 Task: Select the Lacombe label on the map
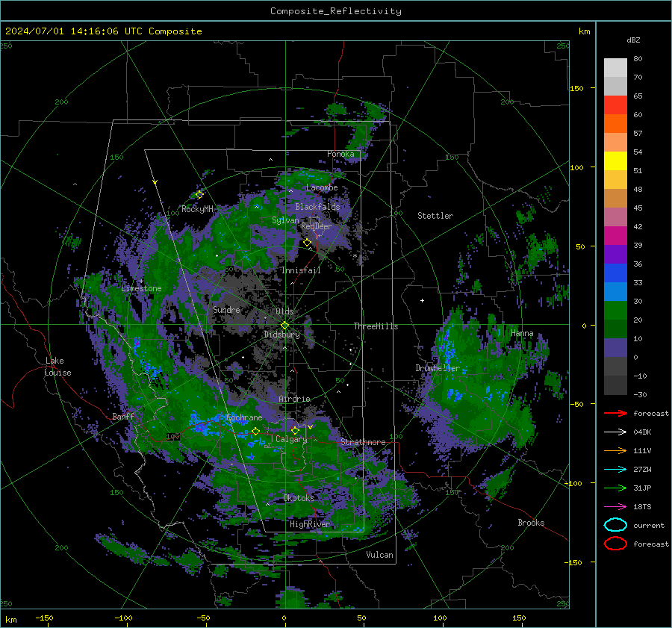click(x=322, y=187)
